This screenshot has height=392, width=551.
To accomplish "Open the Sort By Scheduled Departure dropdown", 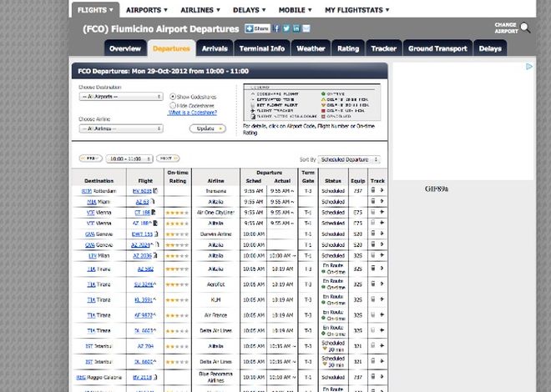I will click(x=349, y=159).
